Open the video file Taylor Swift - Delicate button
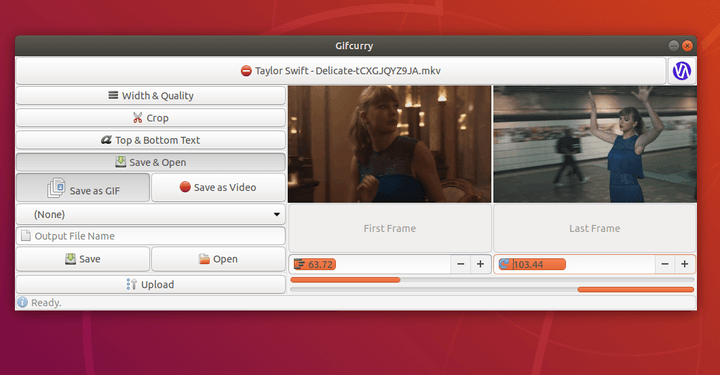The height and width of the screenshot is (375, 720). [341, 71]
